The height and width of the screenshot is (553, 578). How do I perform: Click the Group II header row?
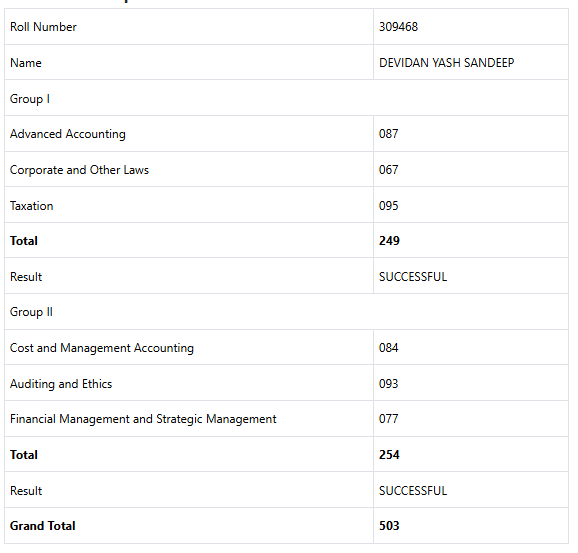pos(286,312)
